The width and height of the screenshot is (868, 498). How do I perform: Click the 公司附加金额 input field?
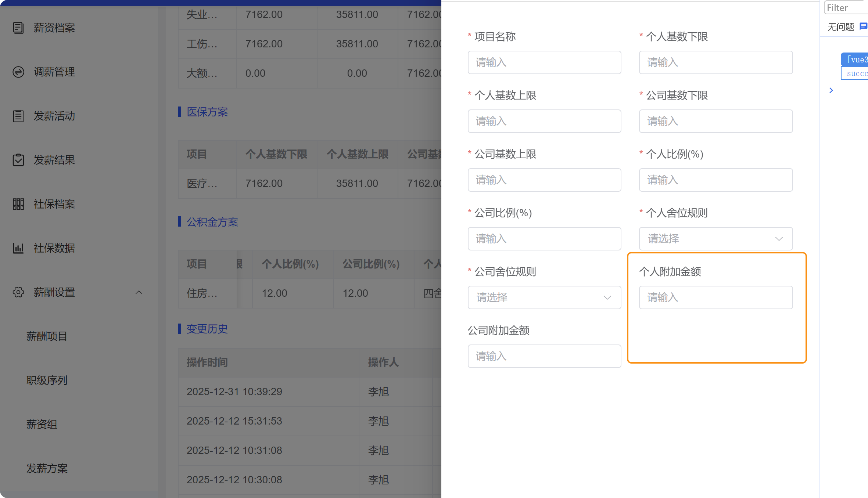544,356
